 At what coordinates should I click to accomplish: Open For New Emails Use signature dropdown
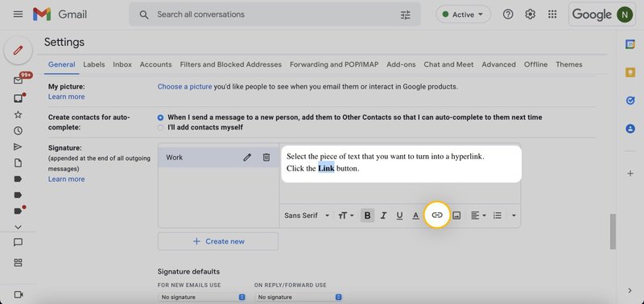coord(202,297)
